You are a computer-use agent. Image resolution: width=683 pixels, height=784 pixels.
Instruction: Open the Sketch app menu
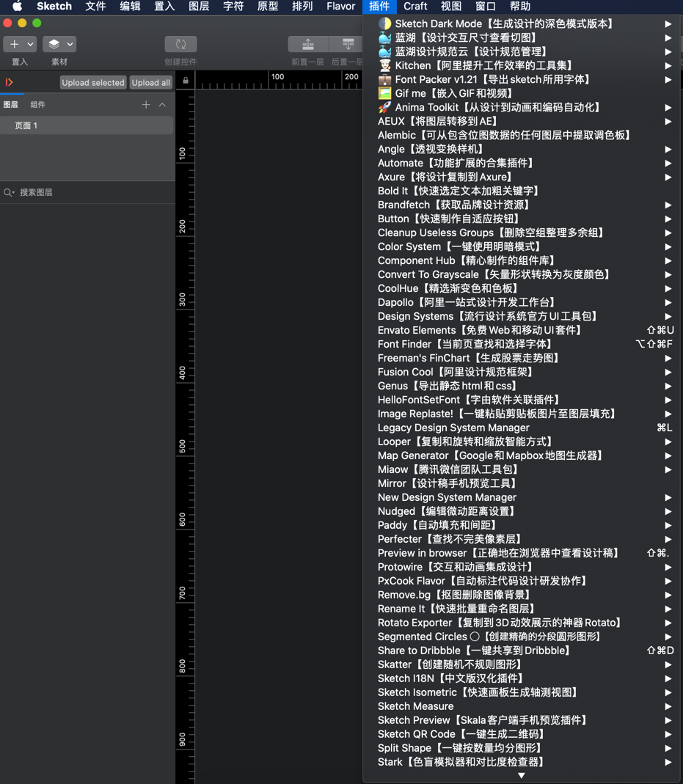click(x=54, y=7)
